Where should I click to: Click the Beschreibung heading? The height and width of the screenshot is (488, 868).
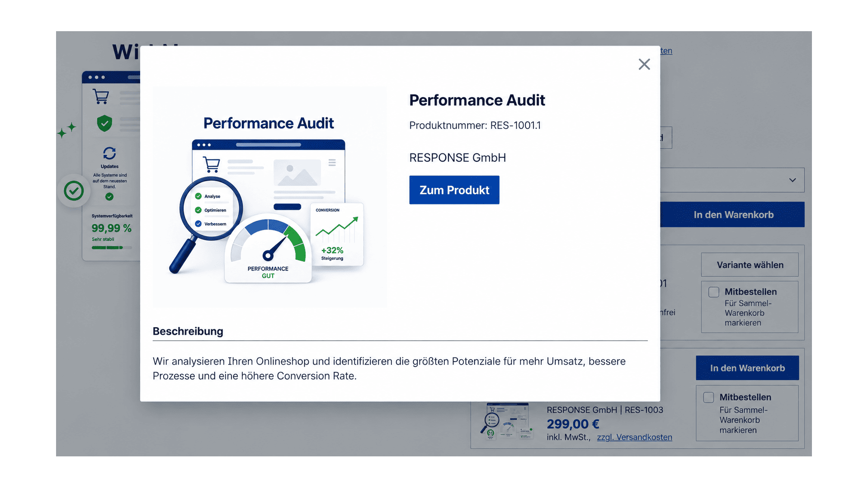coord(188,331)
